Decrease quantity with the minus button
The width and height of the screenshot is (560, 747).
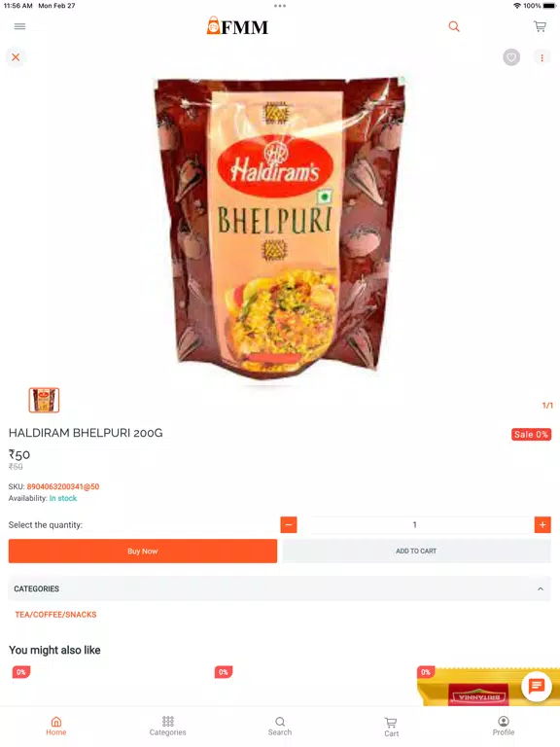click(x=289, y=524)
